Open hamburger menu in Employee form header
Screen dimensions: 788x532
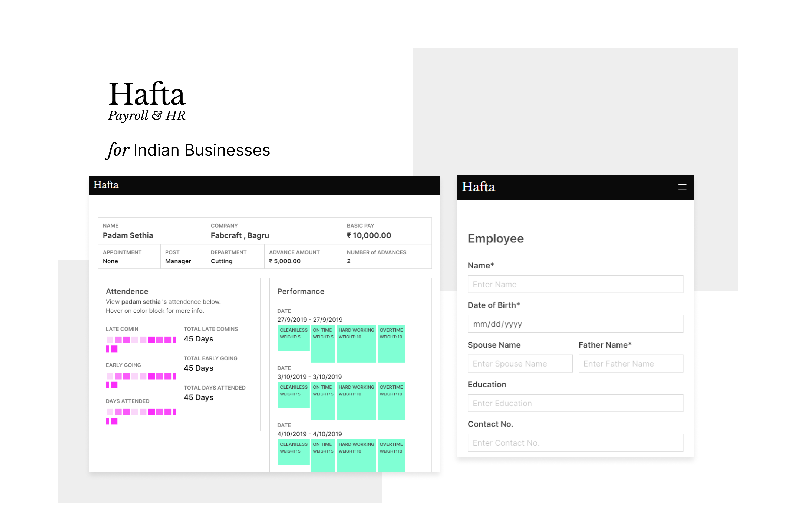tap(682, 187)
